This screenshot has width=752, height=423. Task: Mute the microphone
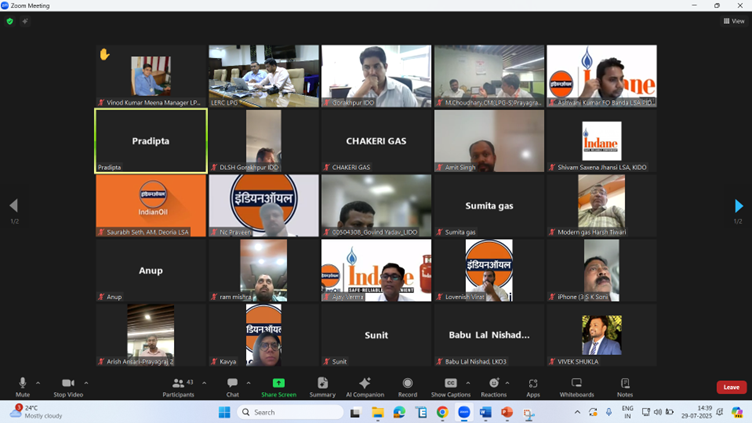[x=22, y=385]
